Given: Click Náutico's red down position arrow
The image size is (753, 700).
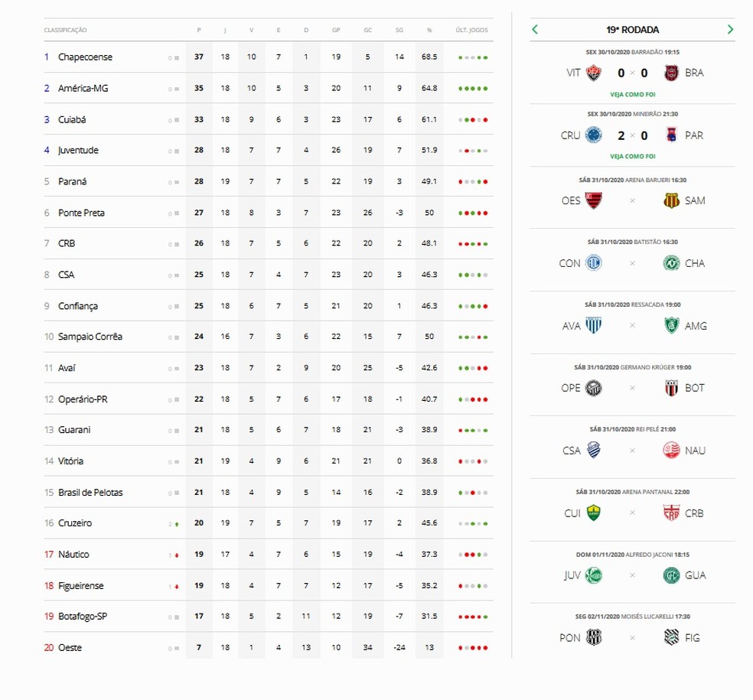Looking at the screenshot, I should [177, 555].
